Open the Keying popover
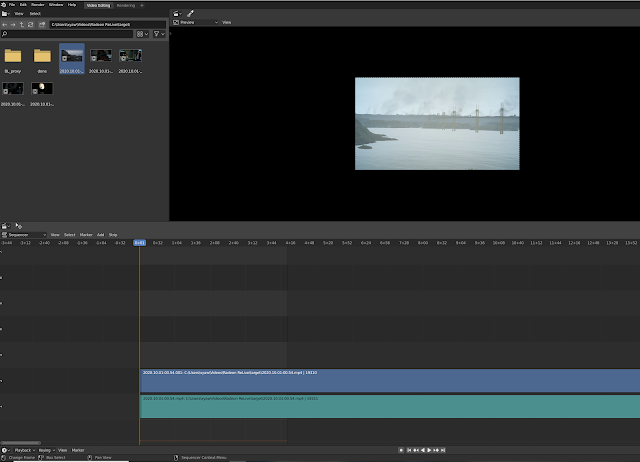Screen dimensions: 640x462 46,450
